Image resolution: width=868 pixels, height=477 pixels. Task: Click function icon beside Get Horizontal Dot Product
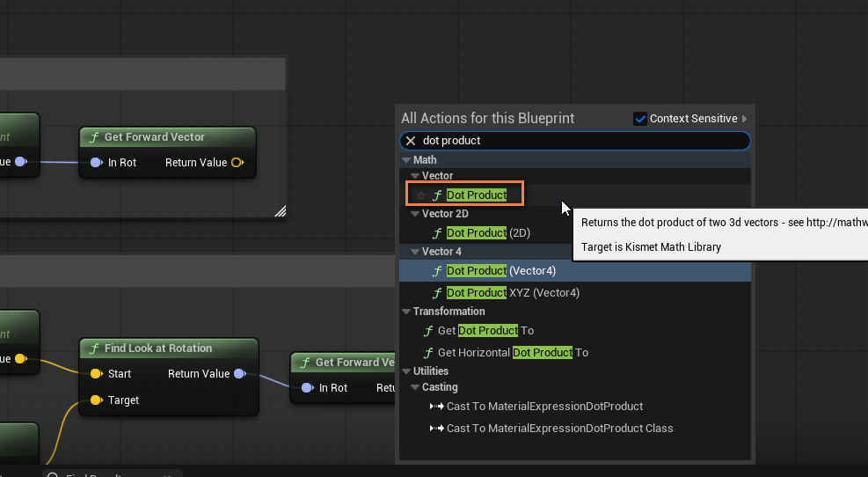click(428, 353)
